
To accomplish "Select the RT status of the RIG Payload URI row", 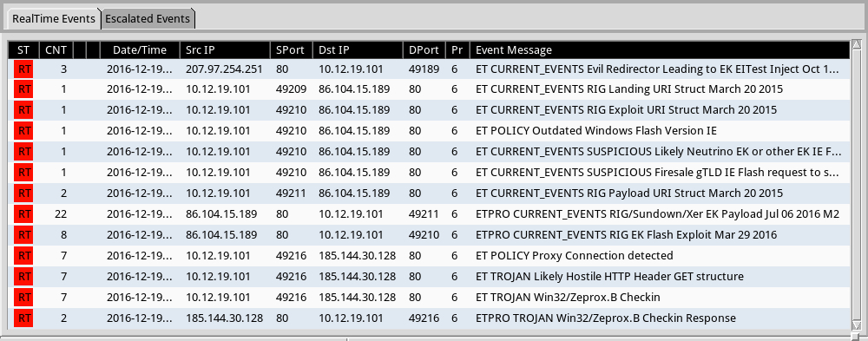I will click(x=23, y=193).
